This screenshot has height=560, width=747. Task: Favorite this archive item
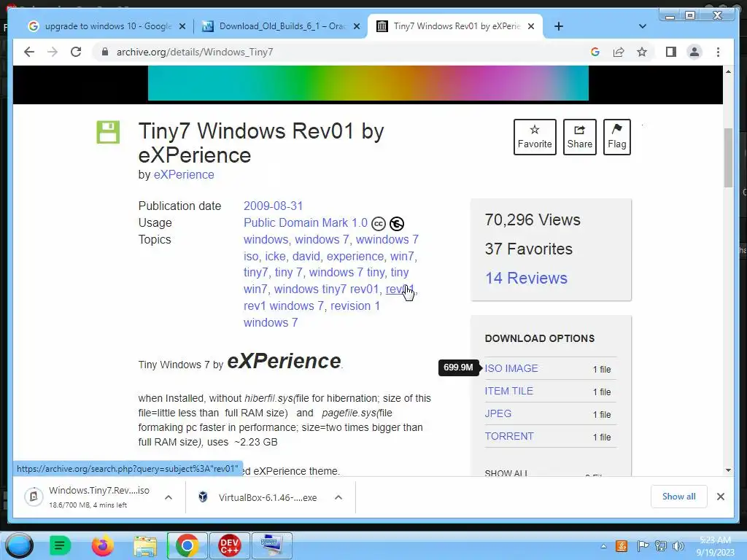[535, 136]
